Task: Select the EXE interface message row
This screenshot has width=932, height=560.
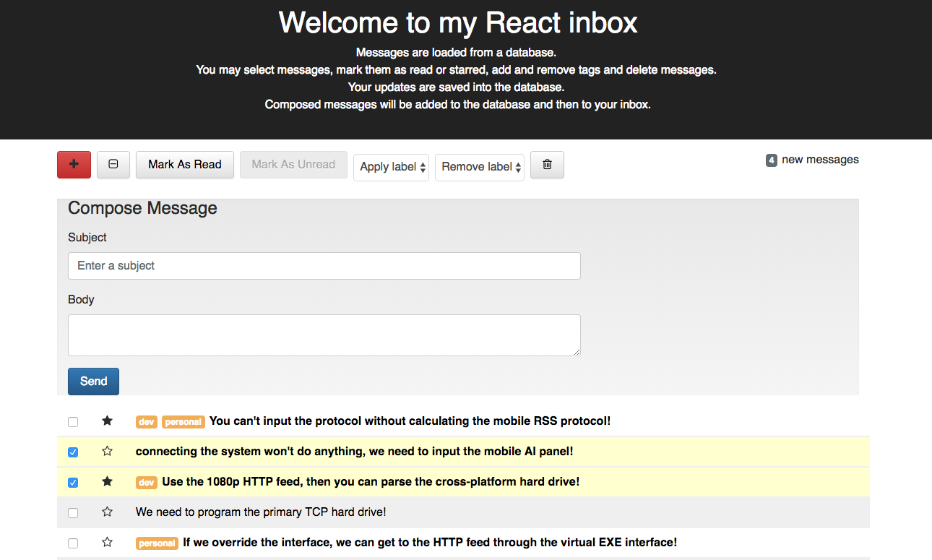Action: point(72,543)
